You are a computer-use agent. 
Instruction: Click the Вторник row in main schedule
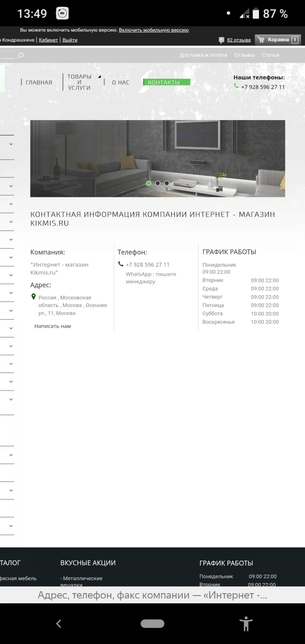(241, 280)
